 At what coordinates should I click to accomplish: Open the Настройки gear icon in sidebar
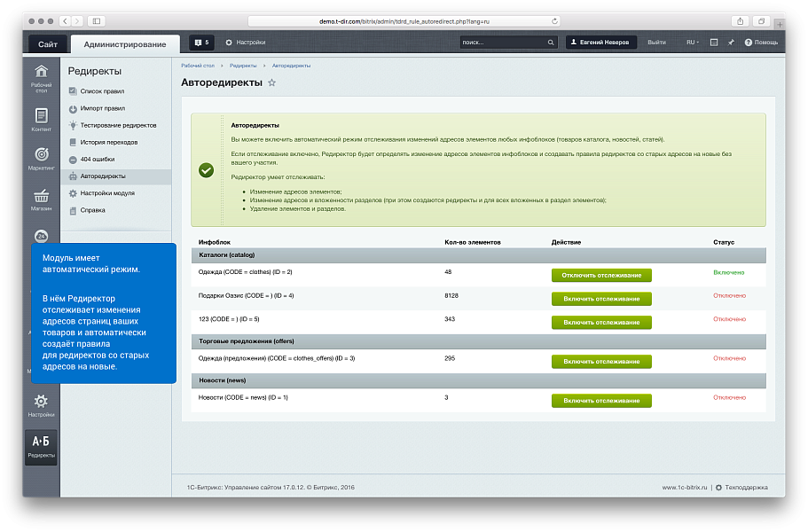click(41, 403)
